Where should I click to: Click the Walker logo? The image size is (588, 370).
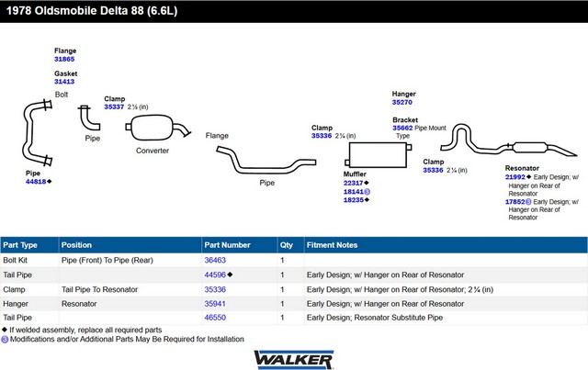pos(294,360)
